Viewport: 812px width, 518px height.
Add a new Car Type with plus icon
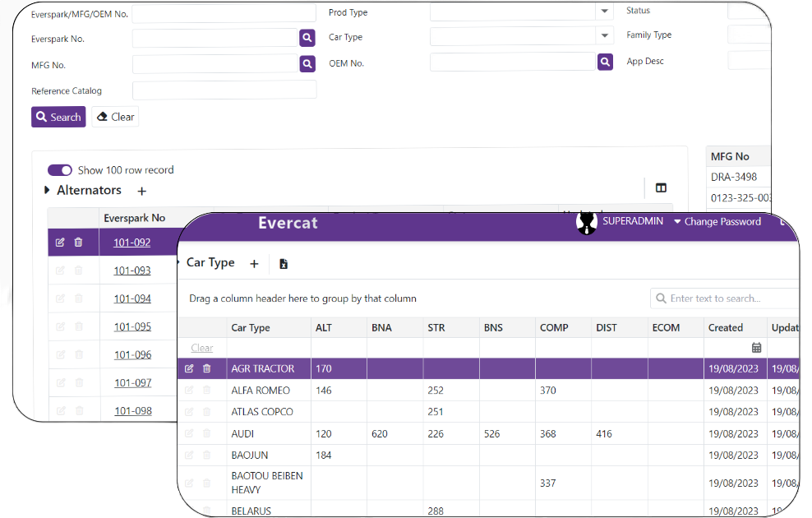click(x=254, y=264)
